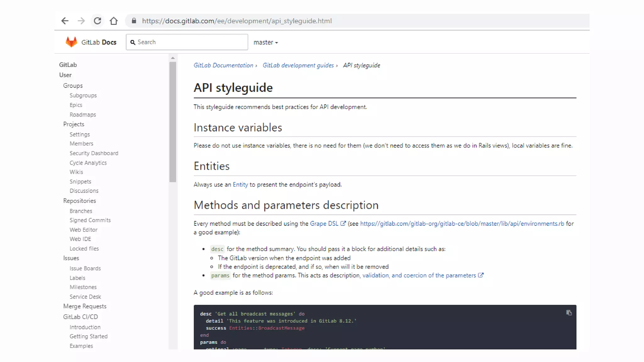Screen dimensions: 644x362
Task: Reload the page with refresh icon
Action: pyautogui.click(x=97, y=21)
